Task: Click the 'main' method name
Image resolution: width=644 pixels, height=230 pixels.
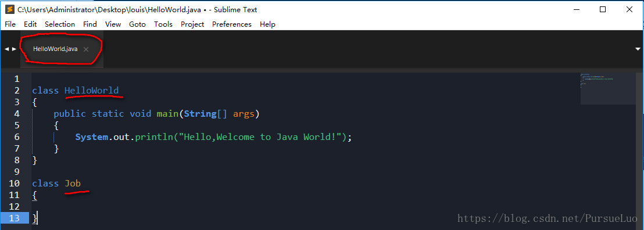Action: 167,114
